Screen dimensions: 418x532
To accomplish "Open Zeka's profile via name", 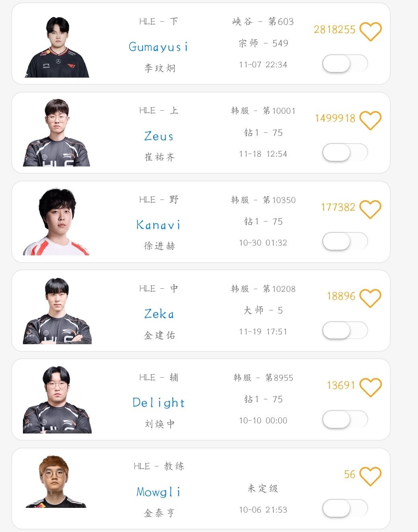I will click(159, 314).
